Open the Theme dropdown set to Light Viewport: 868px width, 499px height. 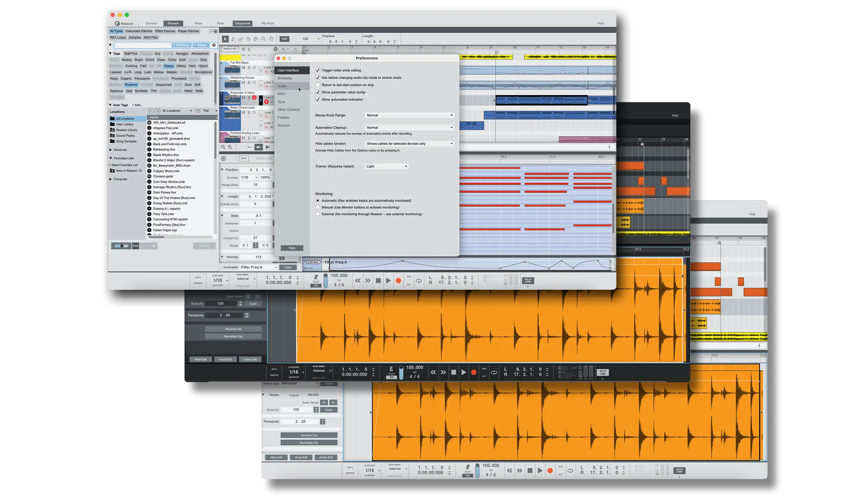[x=386, y=166]
